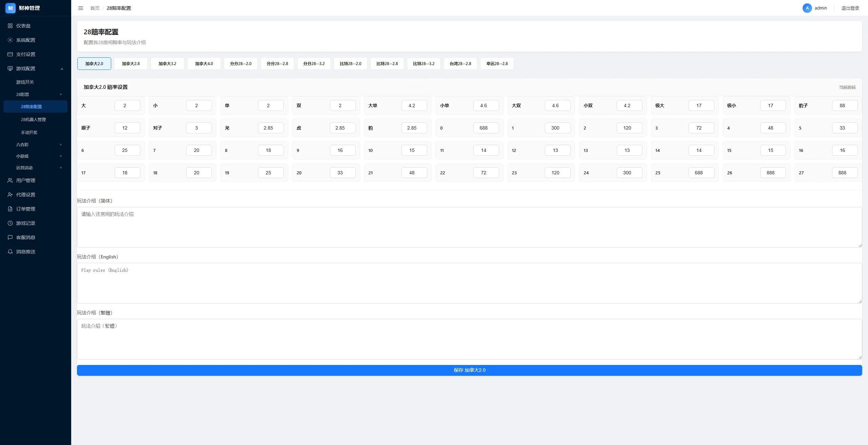
Task: Switch to 台湾28--2.8 room tab
Action: (460, 64)
